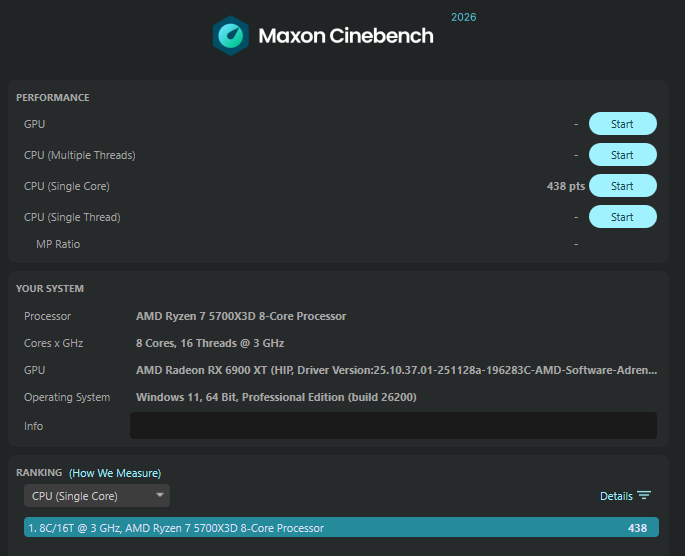
Task: Click the CPU (Single Core) label under Performance
Action: coord(67,186)
